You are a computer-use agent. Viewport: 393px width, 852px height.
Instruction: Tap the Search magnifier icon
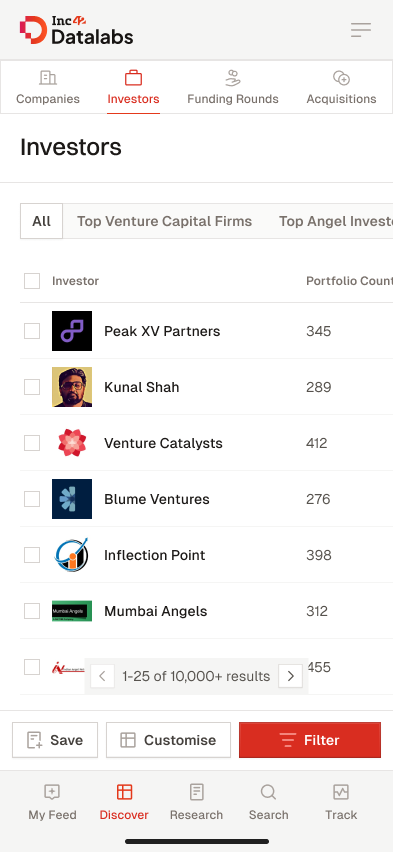click(x=269, y=792)
